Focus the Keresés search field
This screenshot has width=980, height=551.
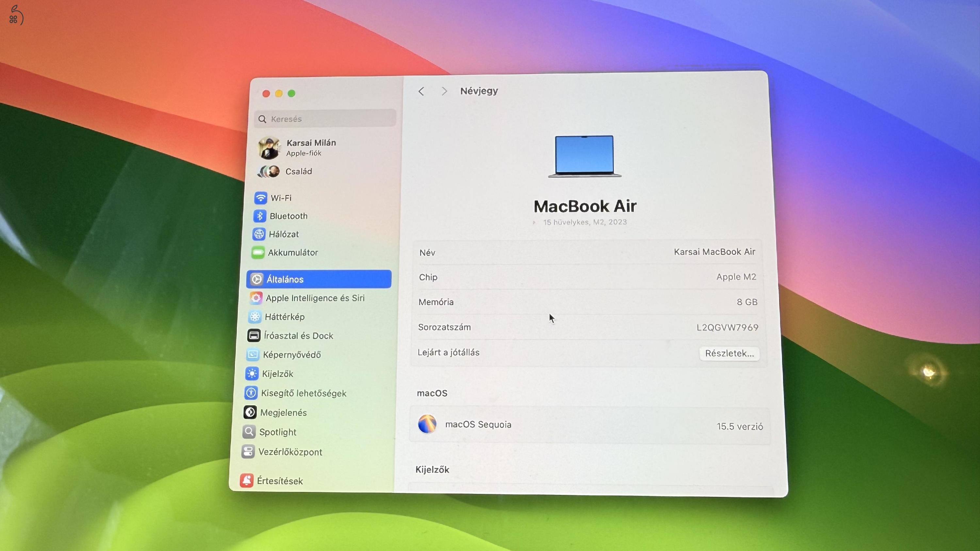(325, 119)
